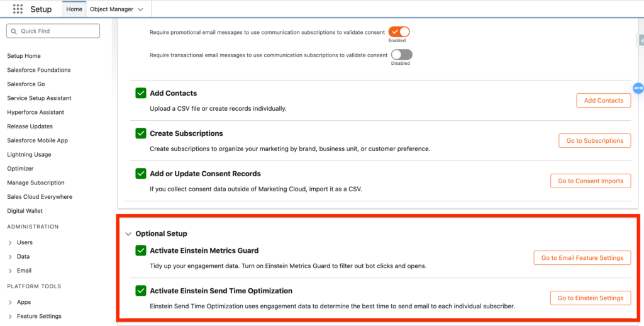The image size is (644, 326).
Task: Open the Object Manager tab dropdown arrow
Action: [140, 9]
